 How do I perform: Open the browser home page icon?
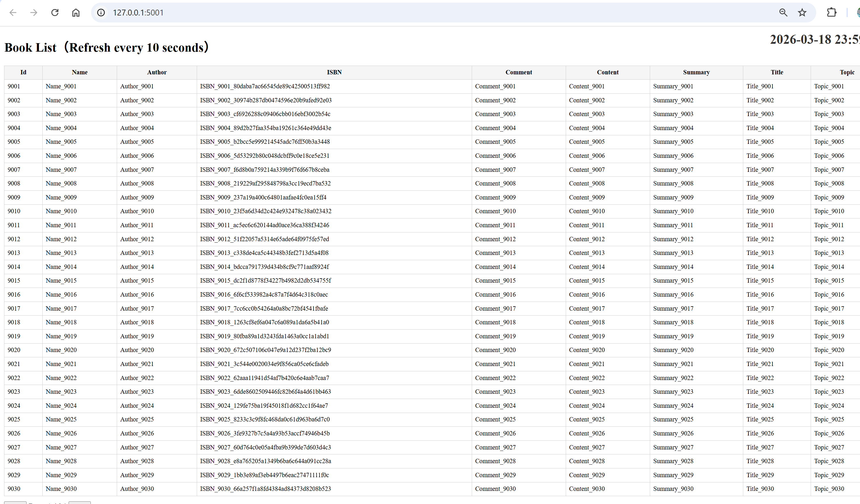[x=76, y=13]
